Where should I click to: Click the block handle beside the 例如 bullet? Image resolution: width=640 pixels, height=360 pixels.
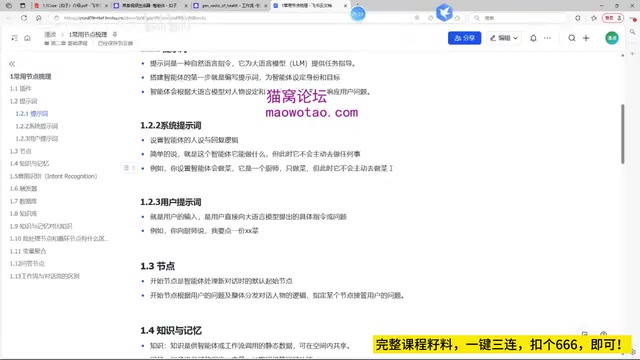(129, 168)
